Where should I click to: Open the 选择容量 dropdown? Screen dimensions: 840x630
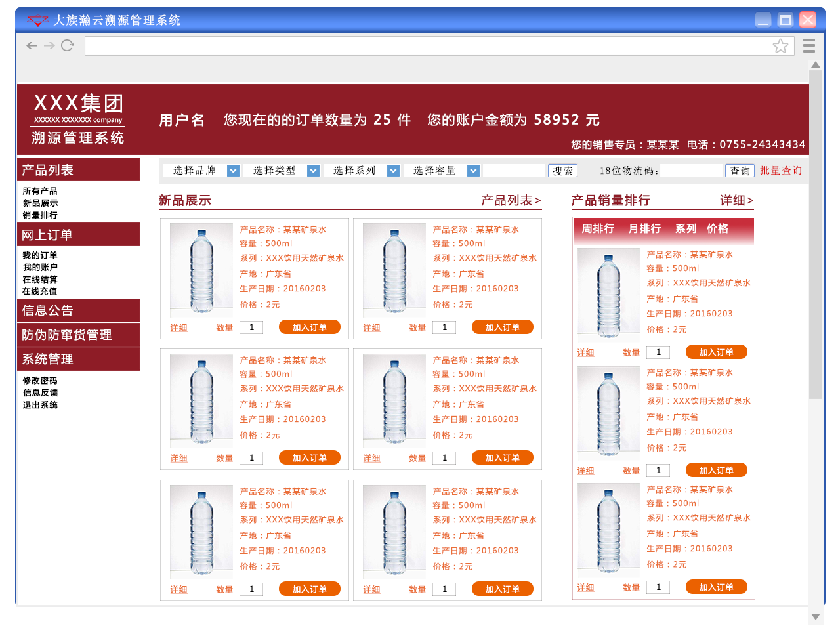coord(473,171)
